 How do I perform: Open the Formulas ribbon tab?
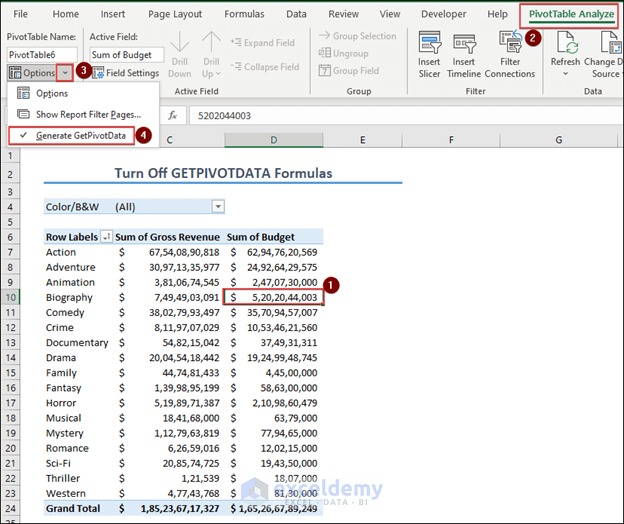(244, 14)
